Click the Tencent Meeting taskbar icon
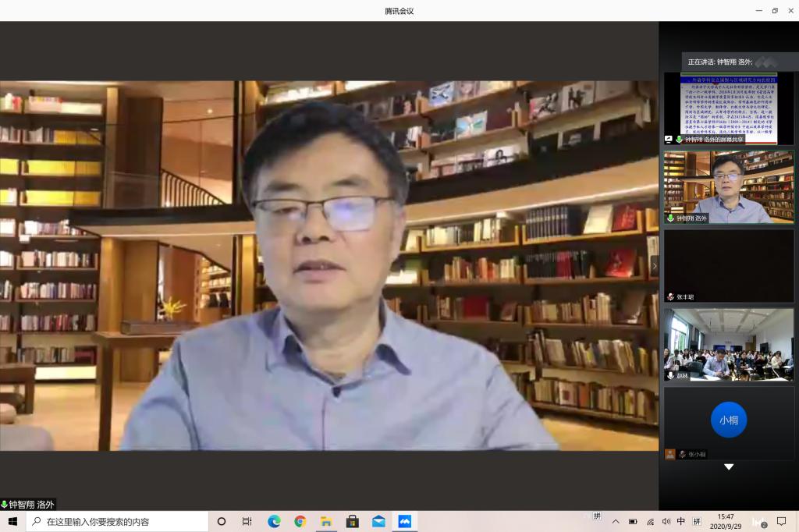This screenshot has height=532, width=799. [x=404, y=521]
